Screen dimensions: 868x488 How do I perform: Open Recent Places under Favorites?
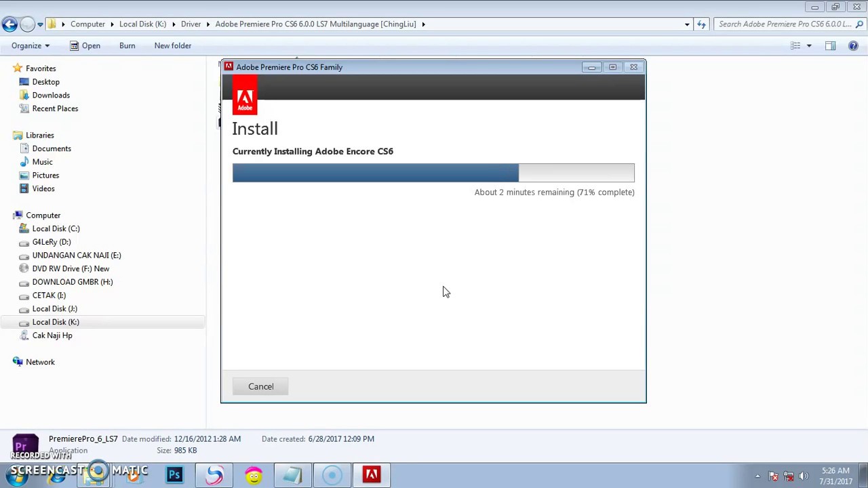coord(55,108)
